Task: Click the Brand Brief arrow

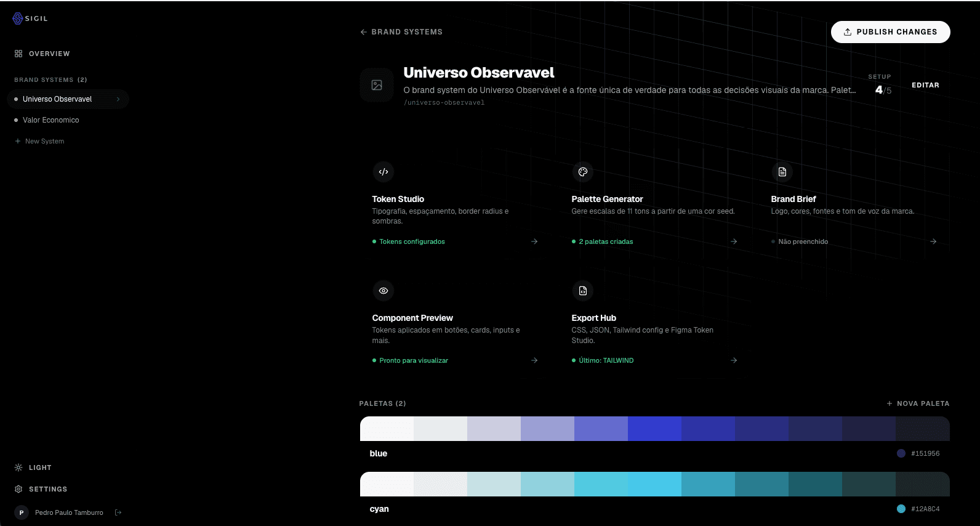Action: click(933, 241)
